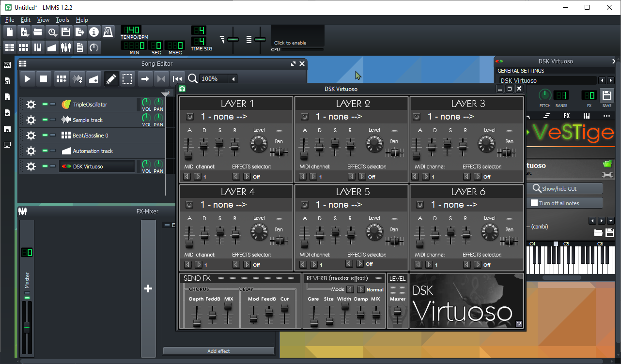Image resolution: width=621 pixels, height=364 pixels.
Task: Open the instrument plugins sidebar tab
Action: [x=7, y=65]
